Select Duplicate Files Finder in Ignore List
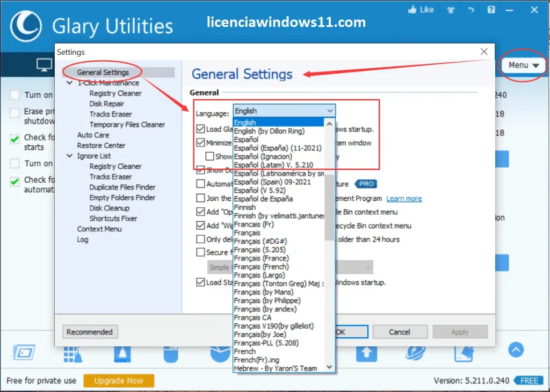 tap(122, 187)
